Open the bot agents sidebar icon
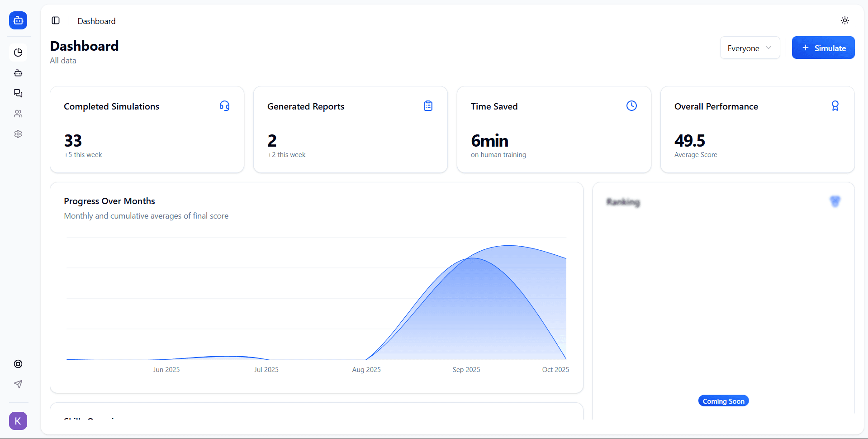Screen dimensions: 868x439 18,73
